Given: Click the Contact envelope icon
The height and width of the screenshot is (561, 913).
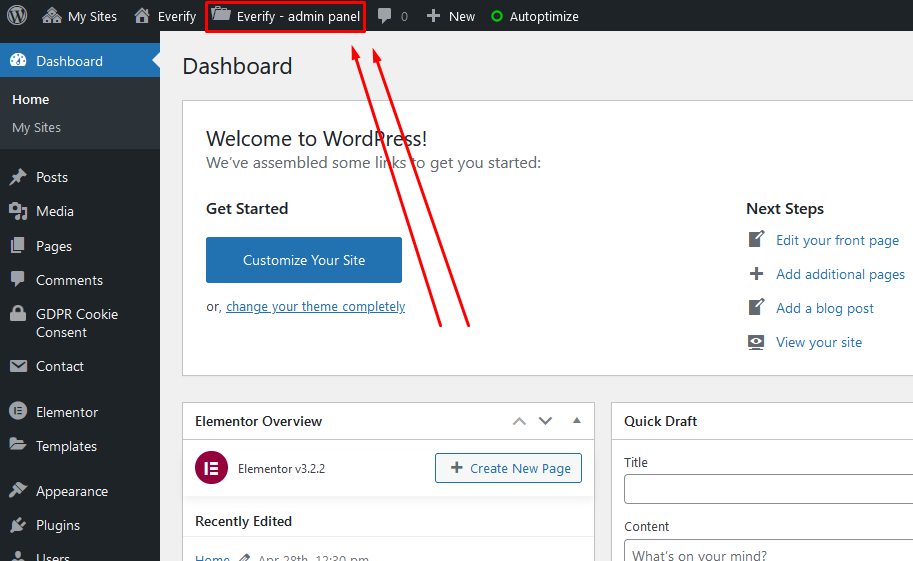Looking at the screenshot, I should (x=18, y=366).
